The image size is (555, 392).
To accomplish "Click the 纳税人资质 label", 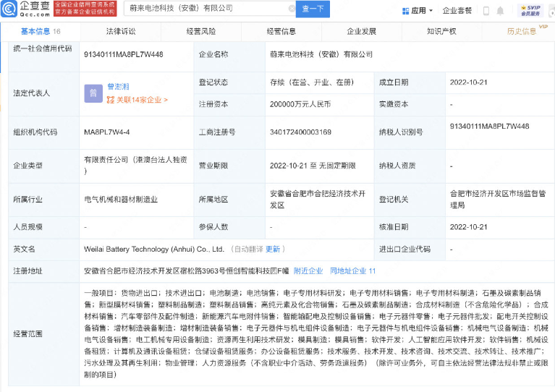I will click(397, 166).
